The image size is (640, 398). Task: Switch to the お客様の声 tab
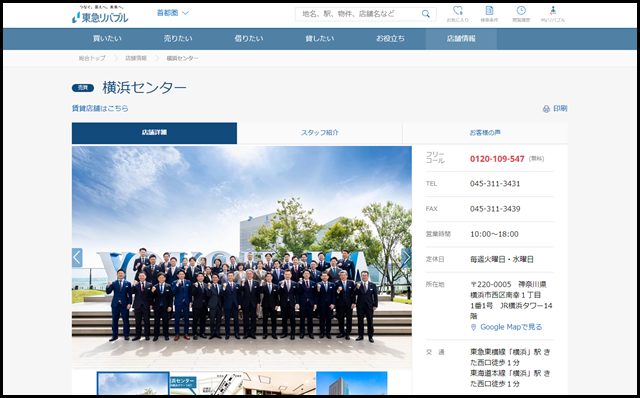(485, 133)
